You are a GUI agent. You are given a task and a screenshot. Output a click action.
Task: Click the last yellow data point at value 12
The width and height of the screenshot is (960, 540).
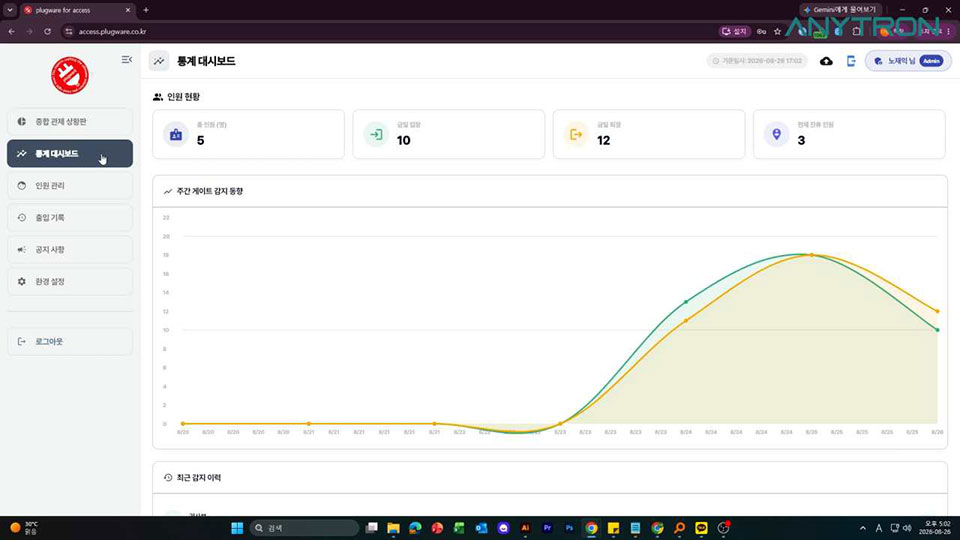[x=937, y=311]
